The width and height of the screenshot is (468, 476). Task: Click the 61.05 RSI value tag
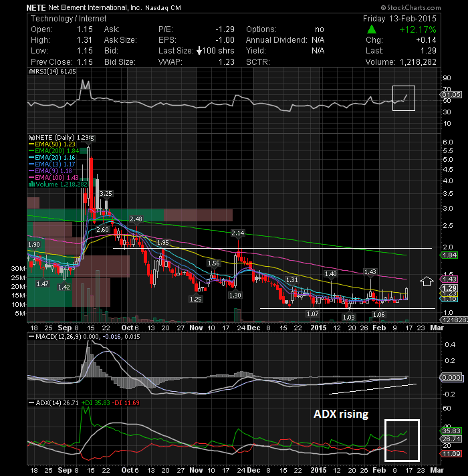tap(451, 95)
